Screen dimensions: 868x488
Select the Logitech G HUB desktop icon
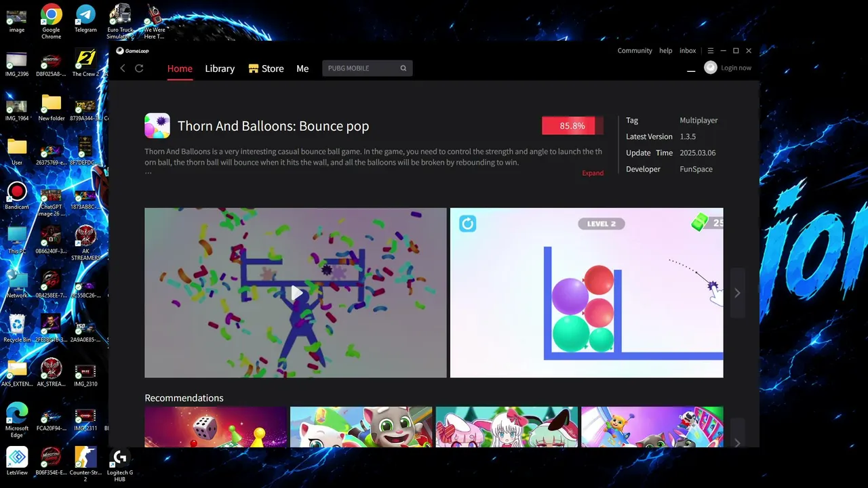(120, 465)
